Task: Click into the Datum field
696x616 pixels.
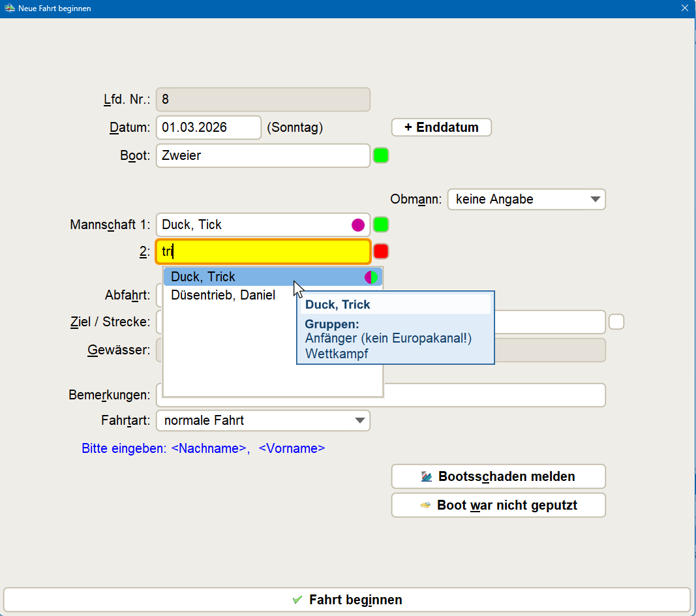Action: click(208, 127)
